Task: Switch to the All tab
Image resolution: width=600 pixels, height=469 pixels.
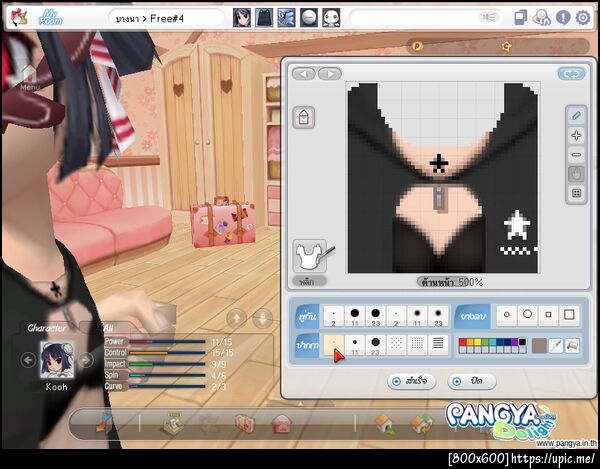Action: (109, 328)
